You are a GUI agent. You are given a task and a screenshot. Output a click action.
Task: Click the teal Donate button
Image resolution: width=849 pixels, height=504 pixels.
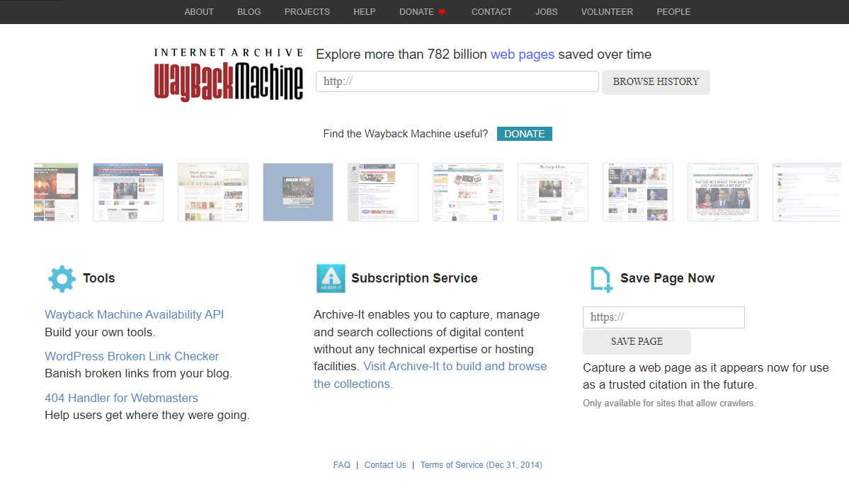pos(524,134)
